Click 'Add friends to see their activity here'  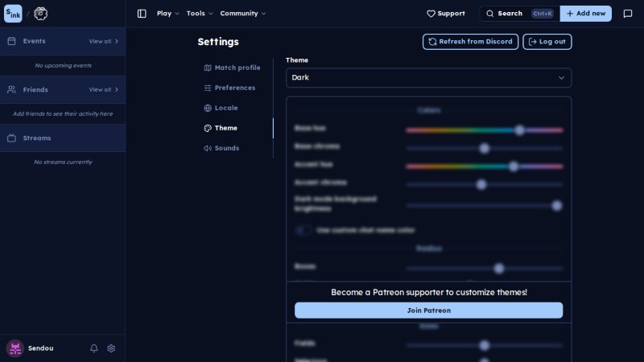63,113
